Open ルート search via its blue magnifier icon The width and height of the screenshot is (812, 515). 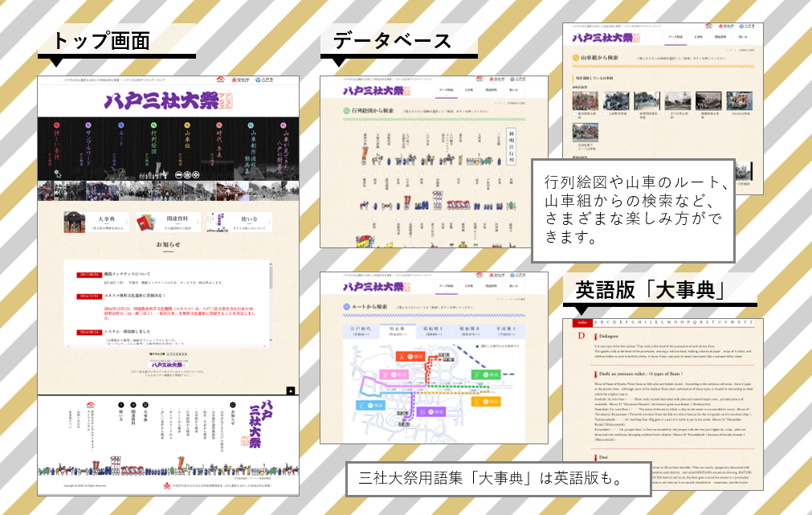click(x=121, y=125)
